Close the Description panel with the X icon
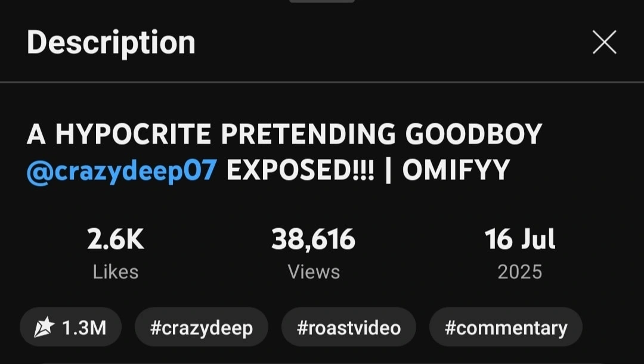 pyautogui.click(x=605, y=42)
